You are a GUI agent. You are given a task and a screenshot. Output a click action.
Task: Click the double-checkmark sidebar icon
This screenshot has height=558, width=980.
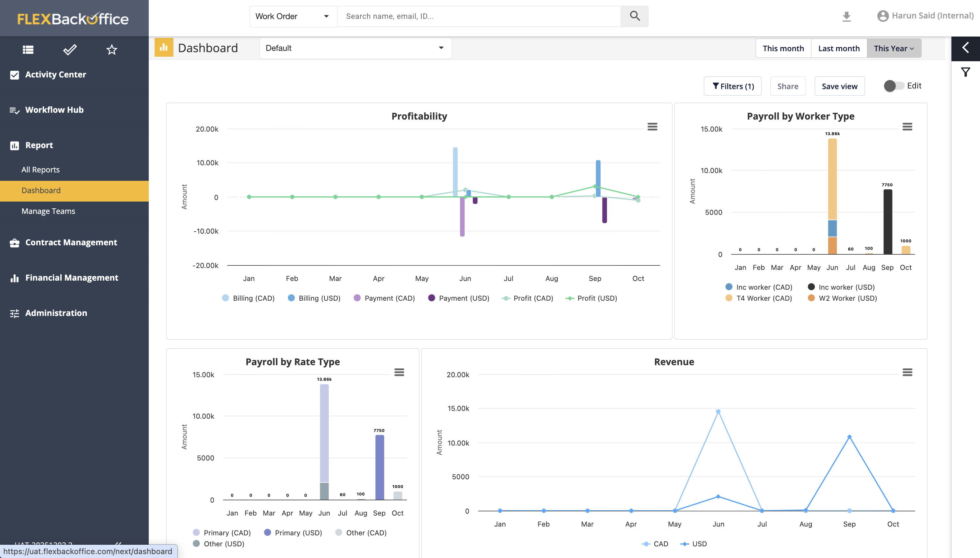(x=70, y=50)
